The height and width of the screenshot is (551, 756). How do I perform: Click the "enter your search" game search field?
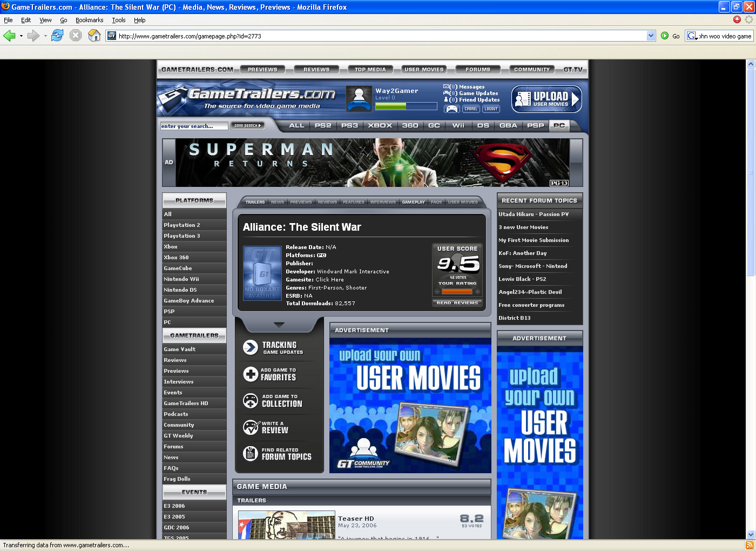pyautogui.click(x=194, y=126)
